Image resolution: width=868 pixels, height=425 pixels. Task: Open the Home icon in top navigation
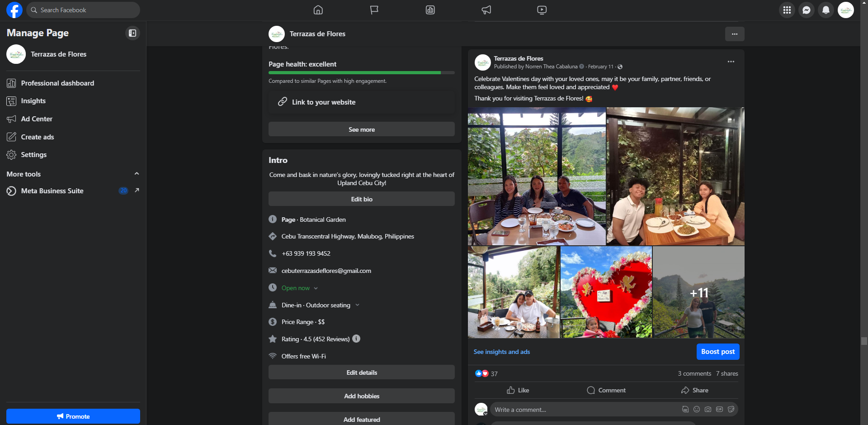(x=318, y=10)
